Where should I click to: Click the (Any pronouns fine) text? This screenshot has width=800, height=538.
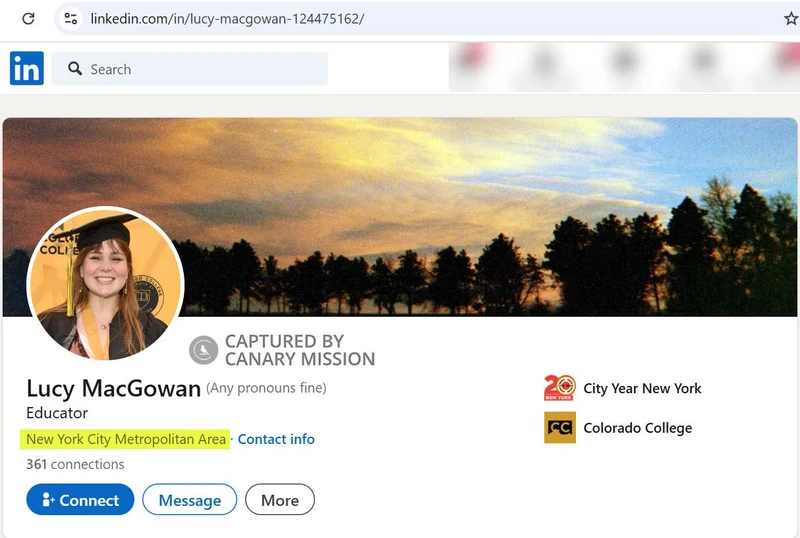pyautogui.click(x=266, y=388)
